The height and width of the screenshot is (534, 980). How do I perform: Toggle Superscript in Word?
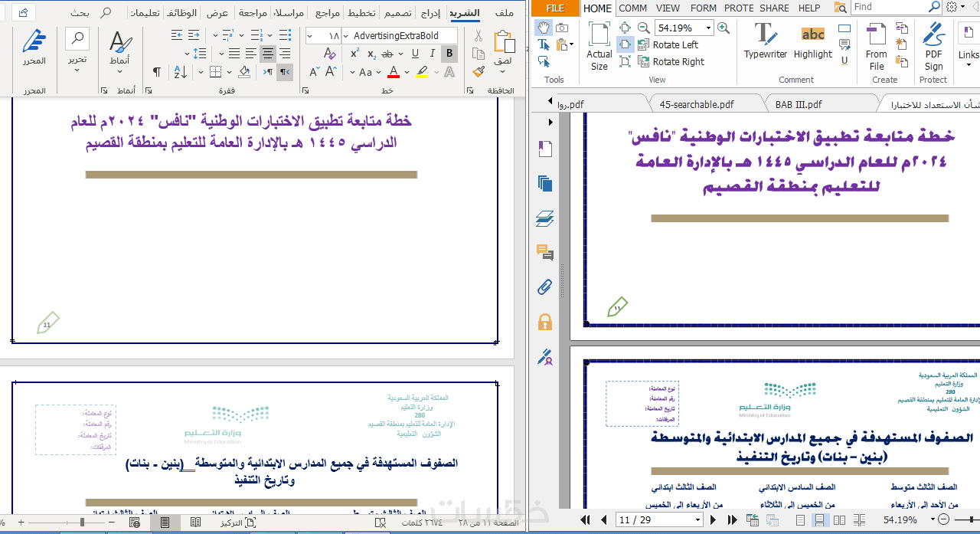click(354, 54)
